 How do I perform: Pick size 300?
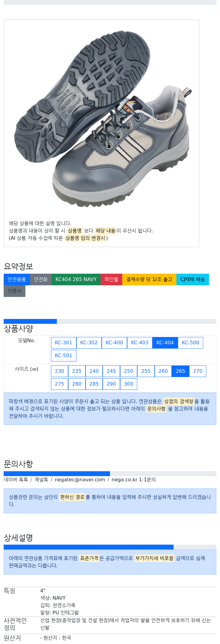[x=129, y=384]
